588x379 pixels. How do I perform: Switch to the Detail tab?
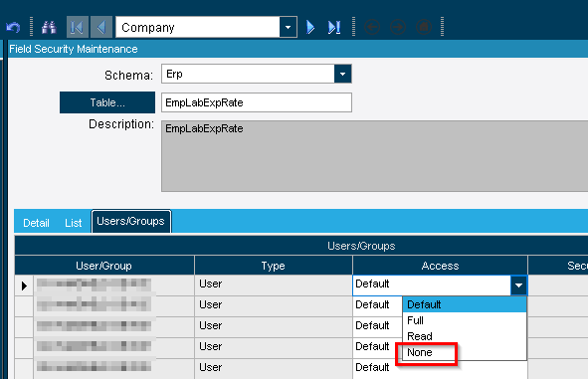click(36, 223)
